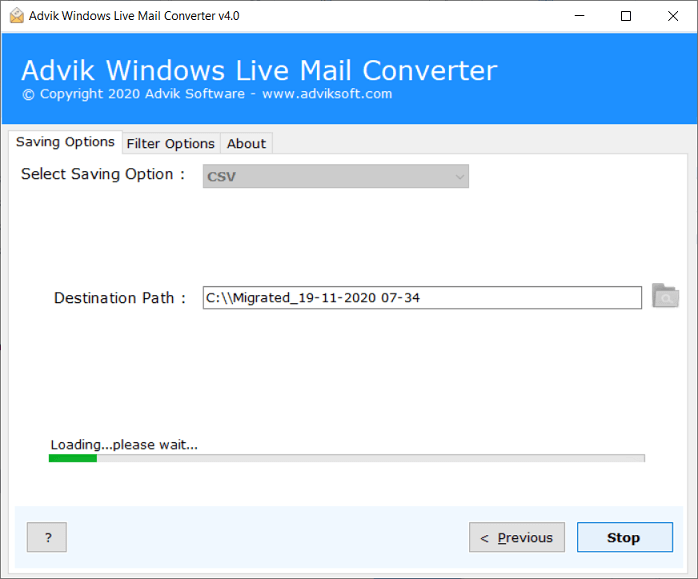The width and height of the screenshot is (698, 579).
Task: Open the About tab
Action: click(x=246, y=144)
